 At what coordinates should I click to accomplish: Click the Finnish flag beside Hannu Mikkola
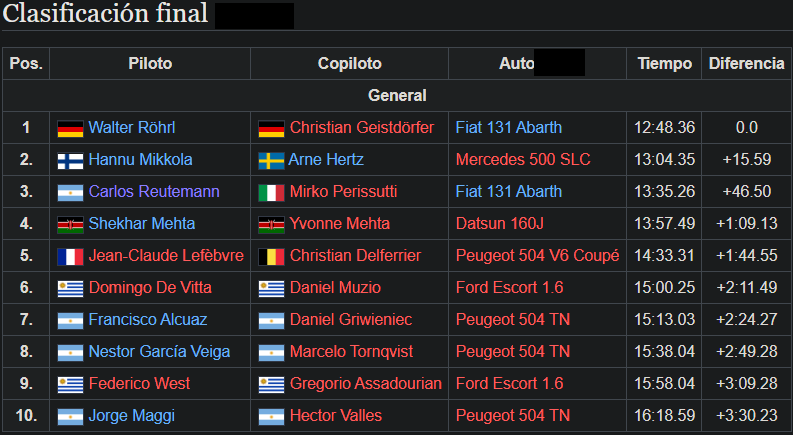(x=70, y=160)
